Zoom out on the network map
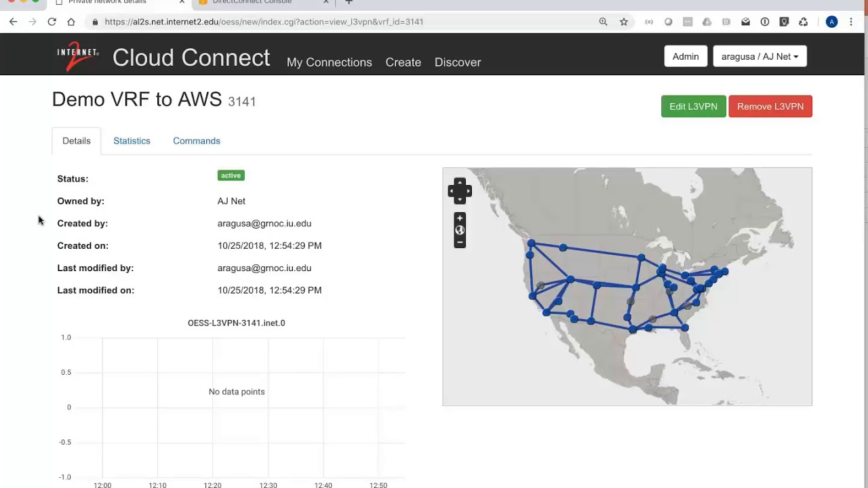This screenshot has height=488, width=868. pos(460,242)
